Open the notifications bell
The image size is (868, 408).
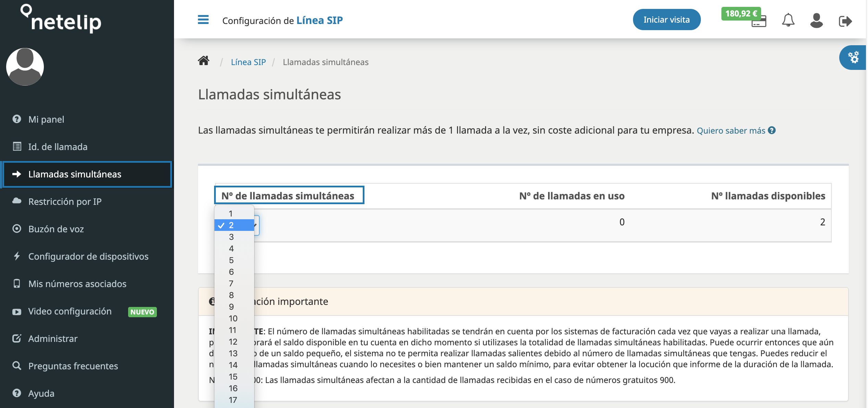788,20
